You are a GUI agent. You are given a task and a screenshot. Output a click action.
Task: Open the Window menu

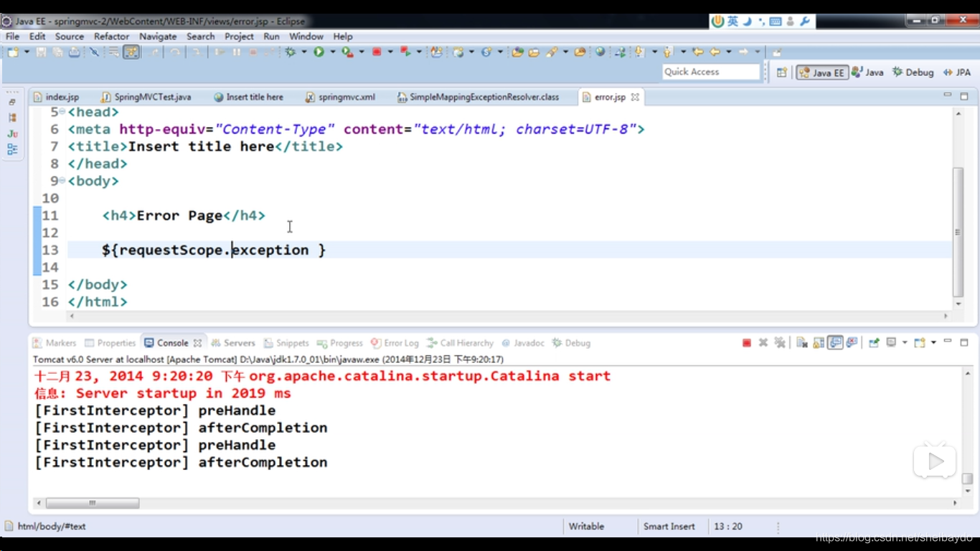click(306, 37)
